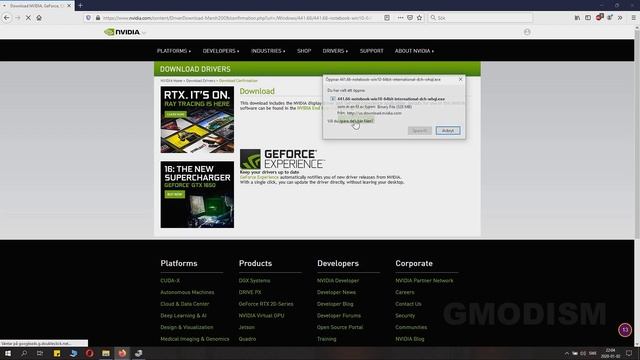Viewport: 640px width, 360px height.
Task: Open the CUDA-X footer link
Action: (170, 281)
